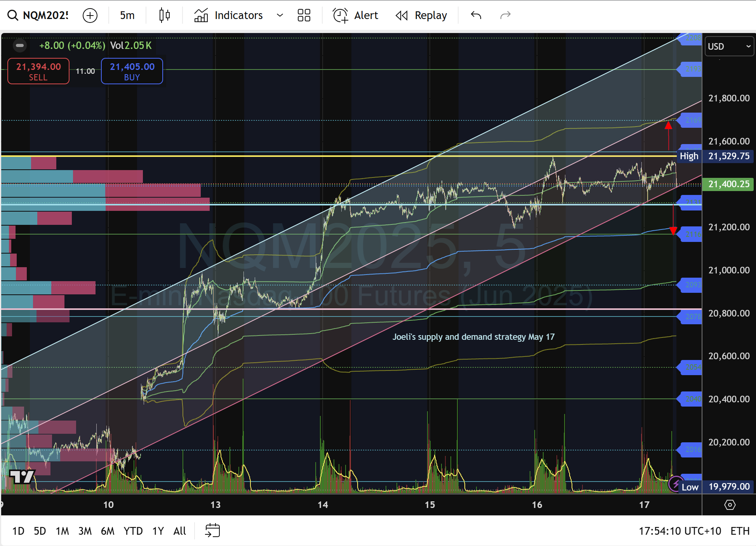Viewport: 756px width, 546px height.
Task: Open chart settings gear icon
Action: 730,505
